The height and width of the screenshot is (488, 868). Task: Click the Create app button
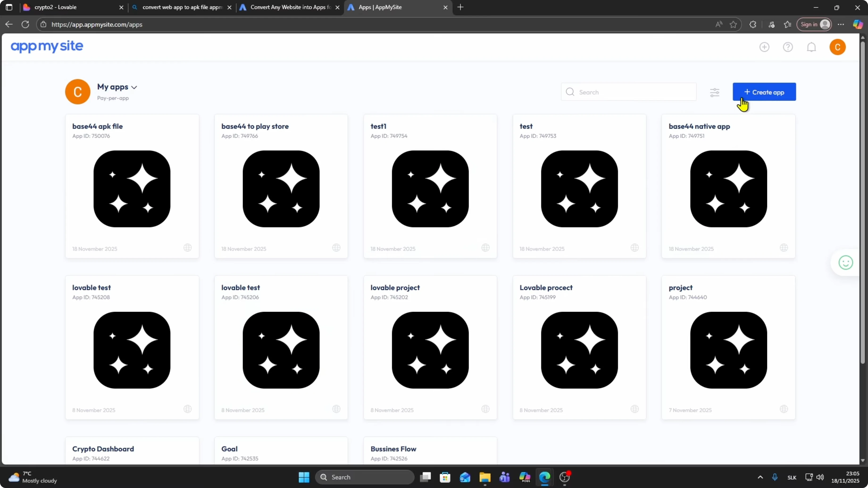click(764, 92)
